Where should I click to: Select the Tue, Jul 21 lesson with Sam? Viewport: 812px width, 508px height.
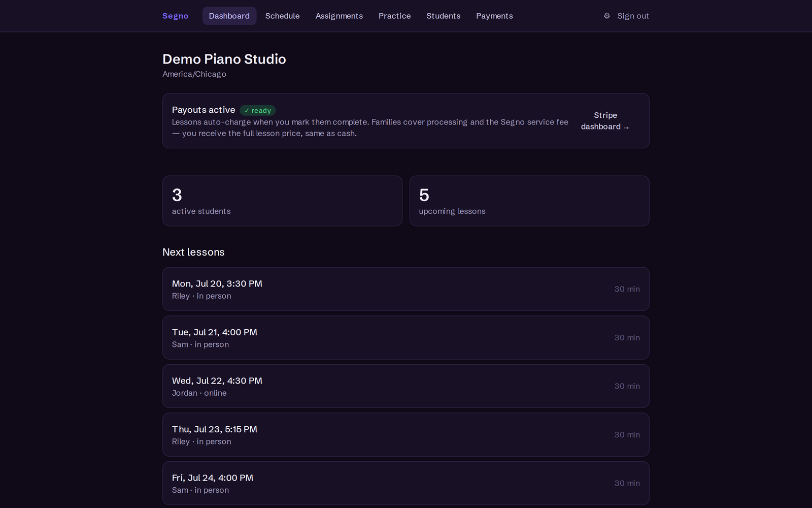point(406,337)
